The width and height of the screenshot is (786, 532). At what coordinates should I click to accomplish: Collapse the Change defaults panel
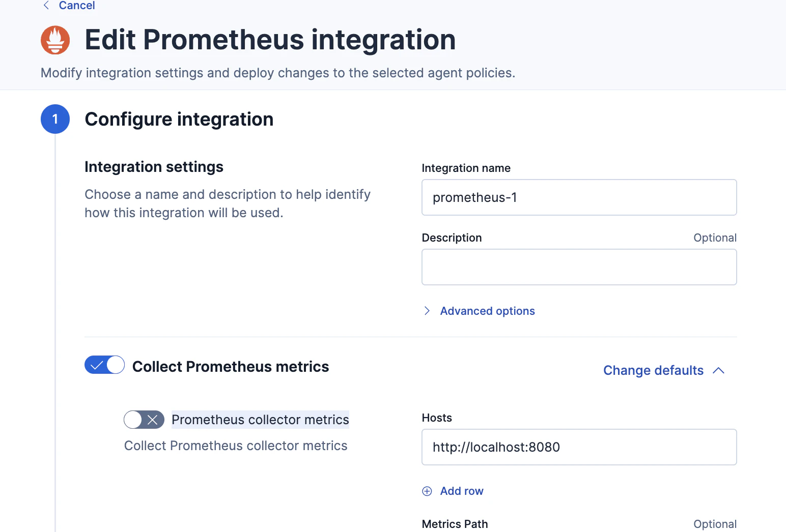click(x=653, y=371)
